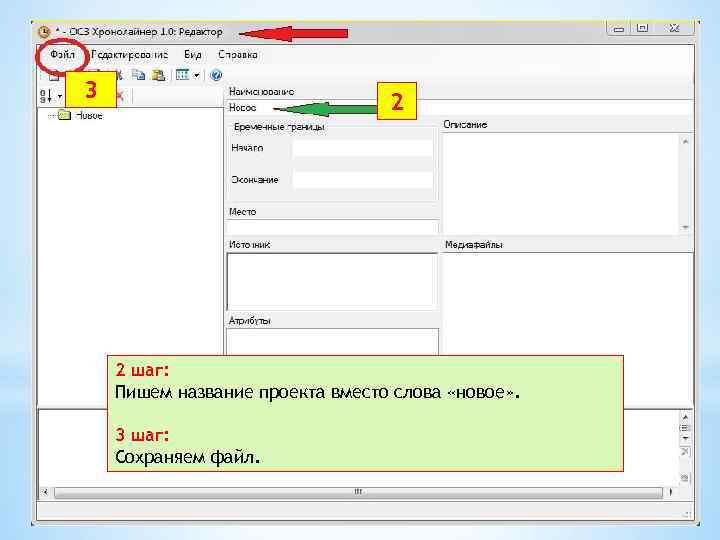
Task: Maximize the Хронолайнер editor window
Action: click(642, 28)
